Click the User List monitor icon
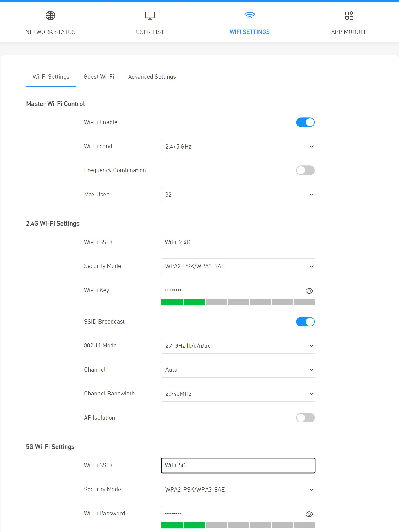Screen dimensions: 399x532 150,16
